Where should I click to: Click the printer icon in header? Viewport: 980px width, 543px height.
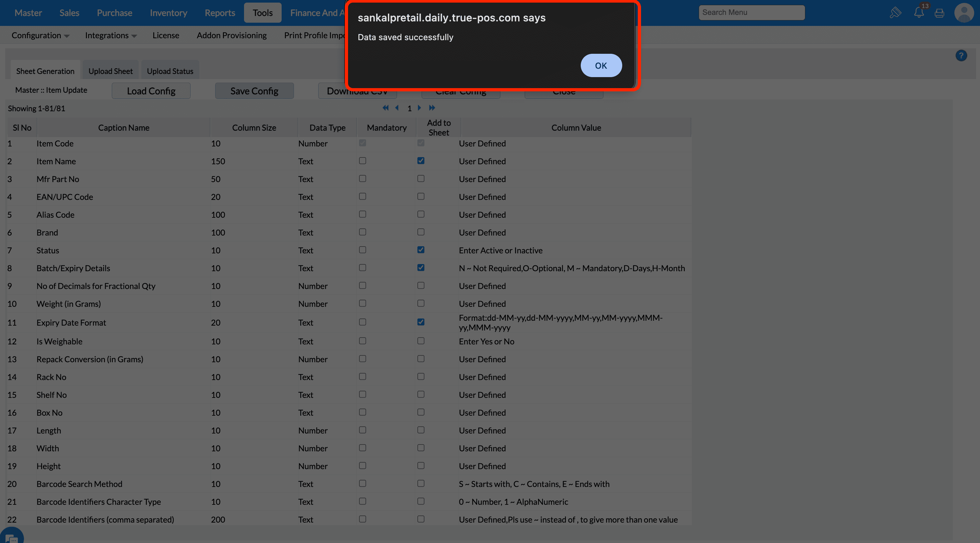[939, 13]
